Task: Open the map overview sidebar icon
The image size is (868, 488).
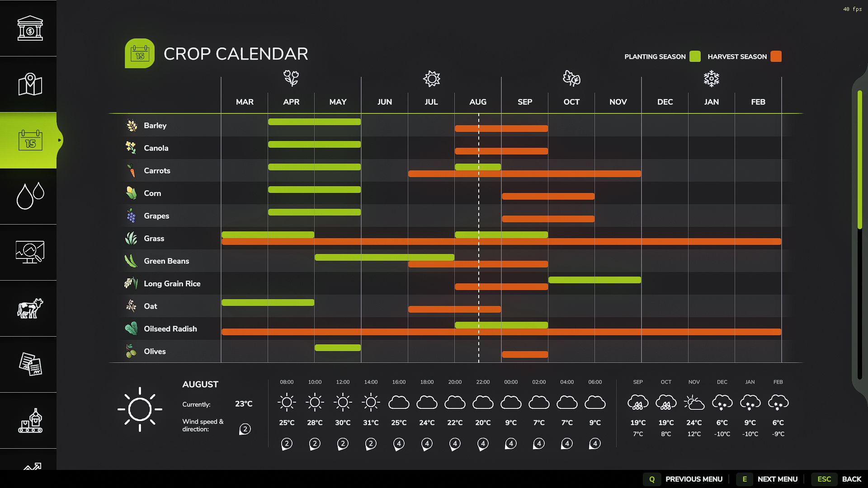Action: pyautogui.click(x=30, y=84)
